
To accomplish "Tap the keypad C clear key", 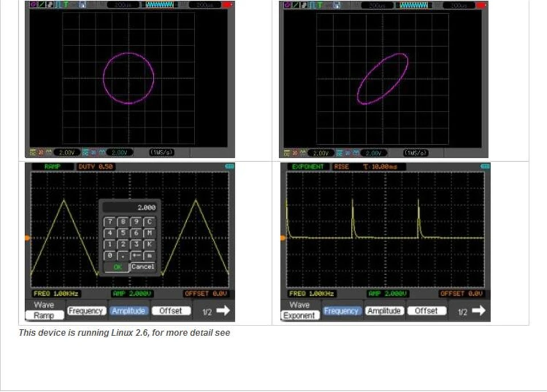I will [149, 222].
